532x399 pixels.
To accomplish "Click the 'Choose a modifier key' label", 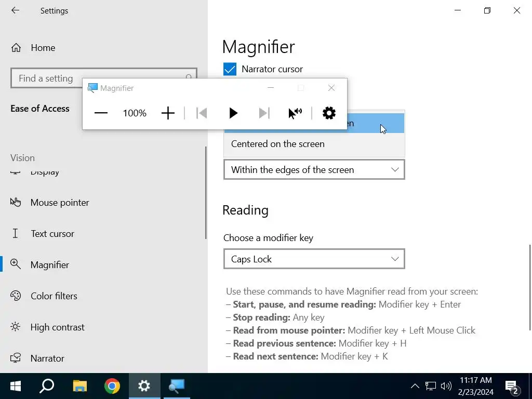I will tap(268, 238).
